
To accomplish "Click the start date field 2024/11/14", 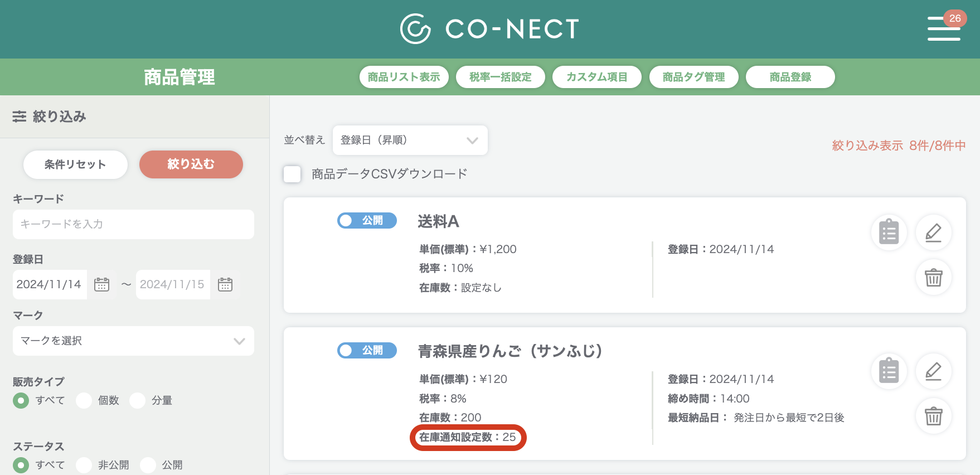I will 50,284.
